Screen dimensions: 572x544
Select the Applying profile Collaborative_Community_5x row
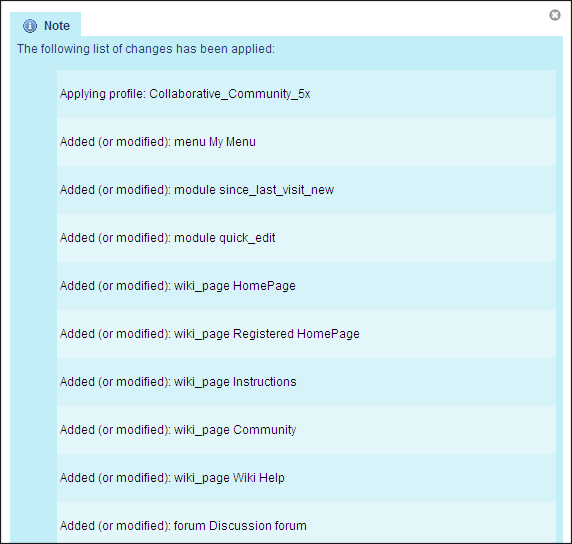[306, 94]
